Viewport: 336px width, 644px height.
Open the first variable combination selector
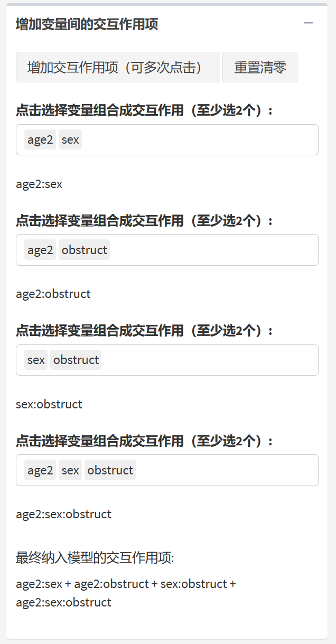[201, 140]
